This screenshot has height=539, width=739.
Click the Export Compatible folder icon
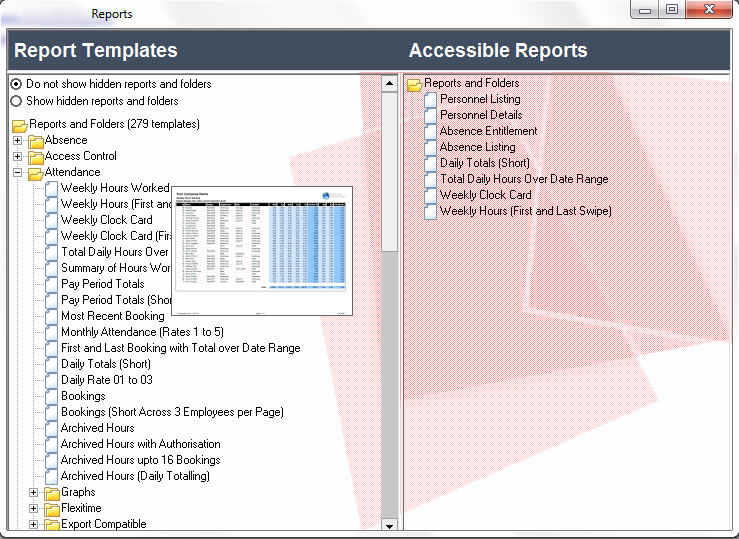pos(52,525)
